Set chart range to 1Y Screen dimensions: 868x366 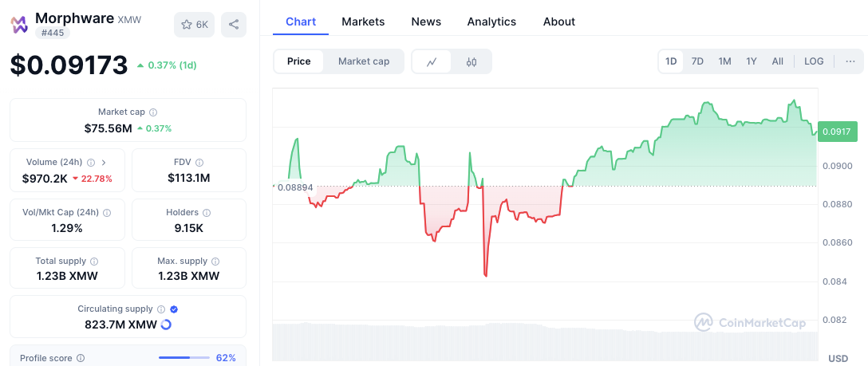coord(752,61)
